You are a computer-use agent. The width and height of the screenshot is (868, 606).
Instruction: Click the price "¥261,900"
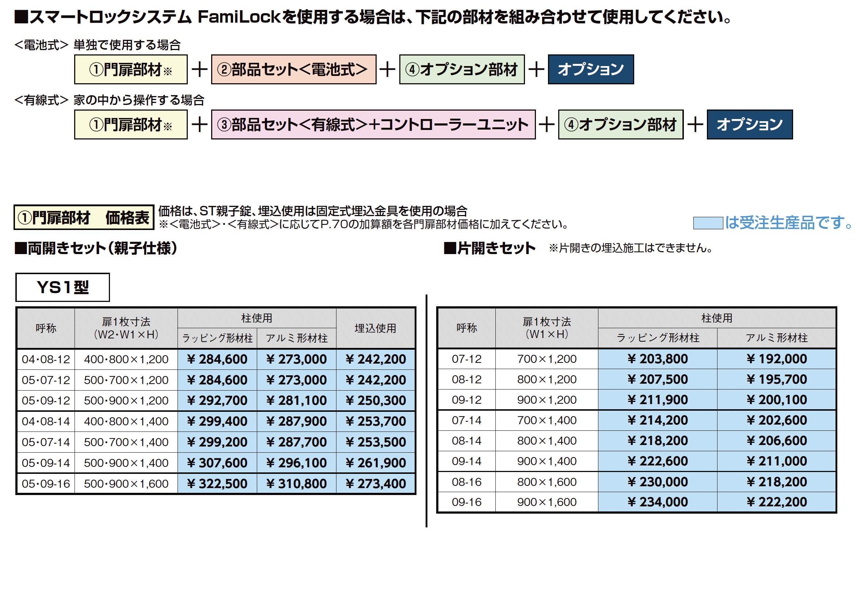click(x=376, y=463)
